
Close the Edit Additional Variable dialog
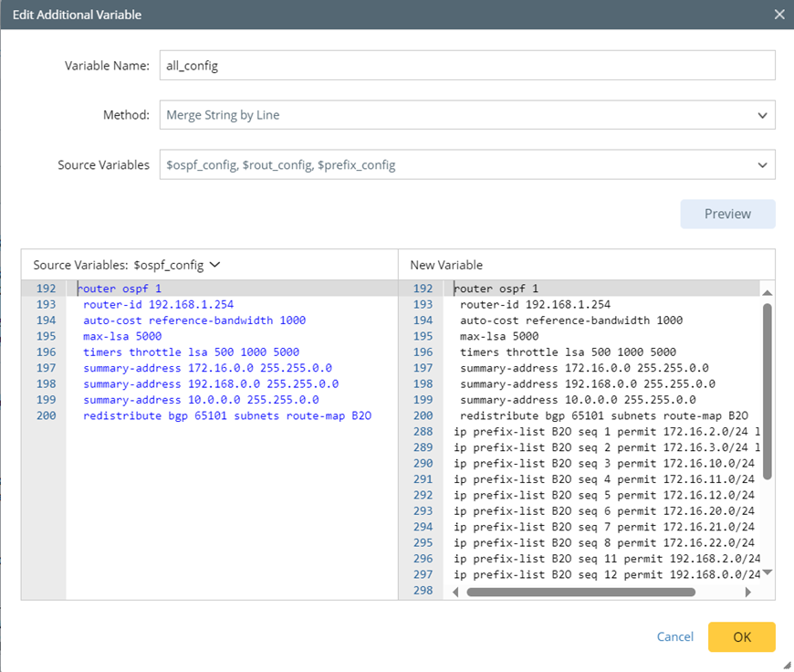pyautogui.click(x=778, y=15)
